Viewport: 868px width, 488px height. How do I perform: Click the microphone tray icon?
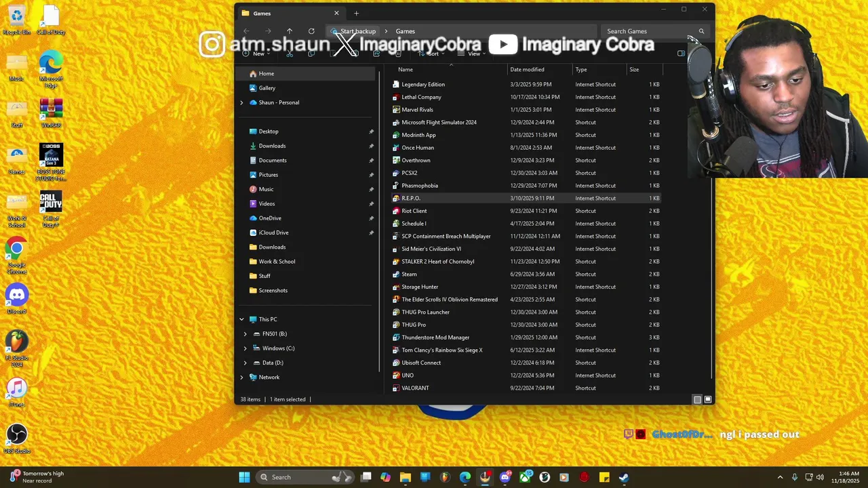pos(794,477)
